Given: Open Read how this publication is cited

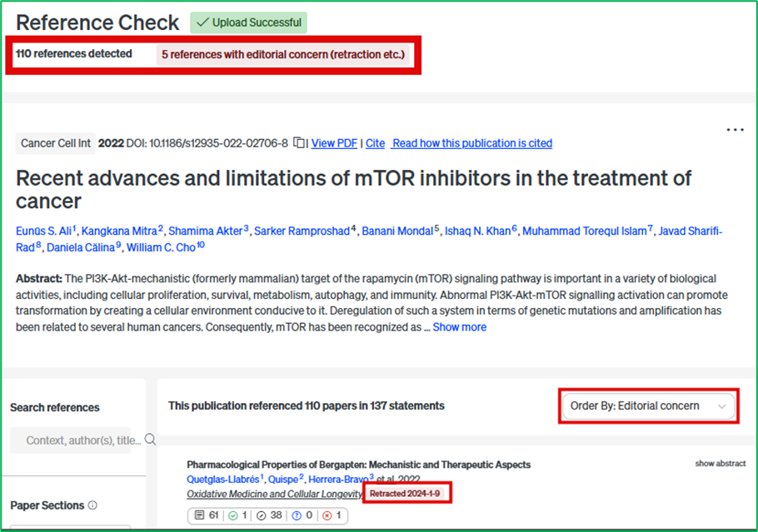Looking at the screenshot, I should coord(471,143).
